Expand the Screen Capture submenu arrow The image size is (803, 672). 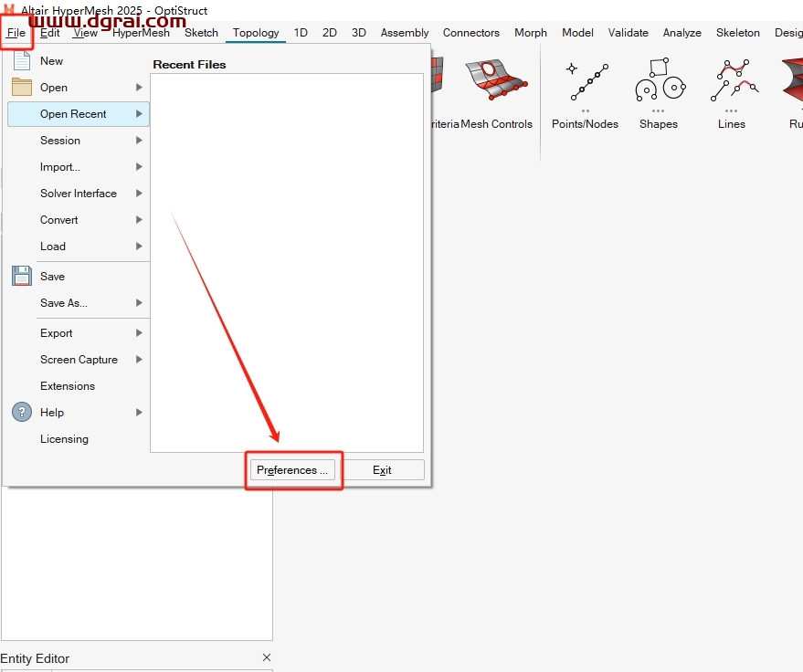(x=139, y=360)
